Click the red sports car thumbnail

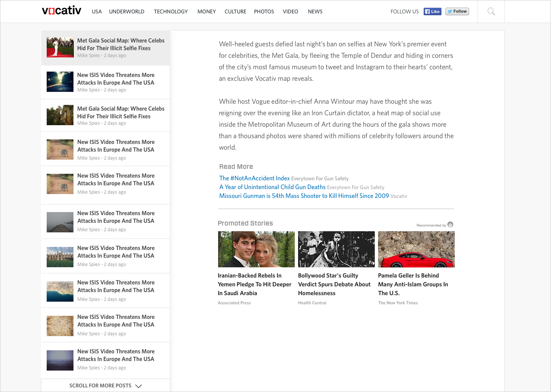pyautogui.click(x=416, y=249)
